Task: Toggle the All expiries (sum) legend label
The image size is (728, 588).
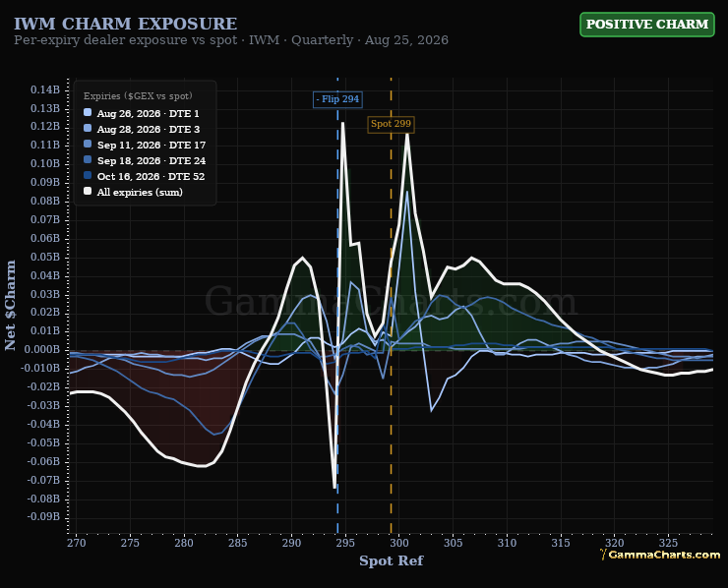Action: click(x=140, y=192)
